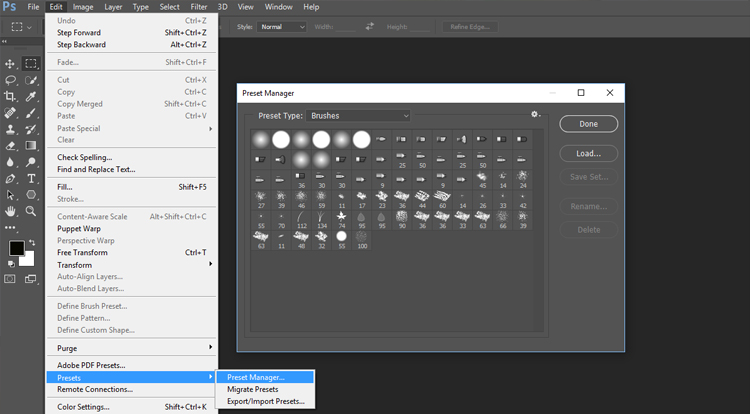Click the Delete button
750x414 pixels.
(x=588, y=230)
